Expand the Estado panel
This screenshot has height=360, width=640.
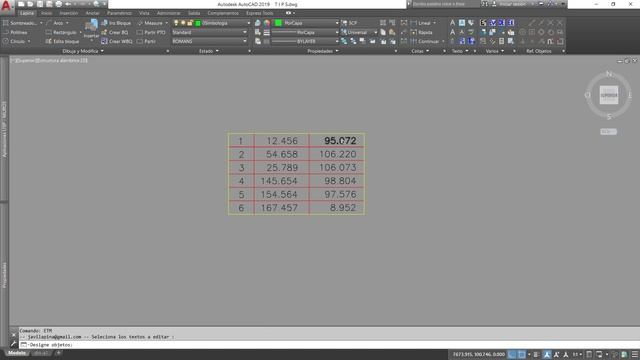(x=209, y=51)
